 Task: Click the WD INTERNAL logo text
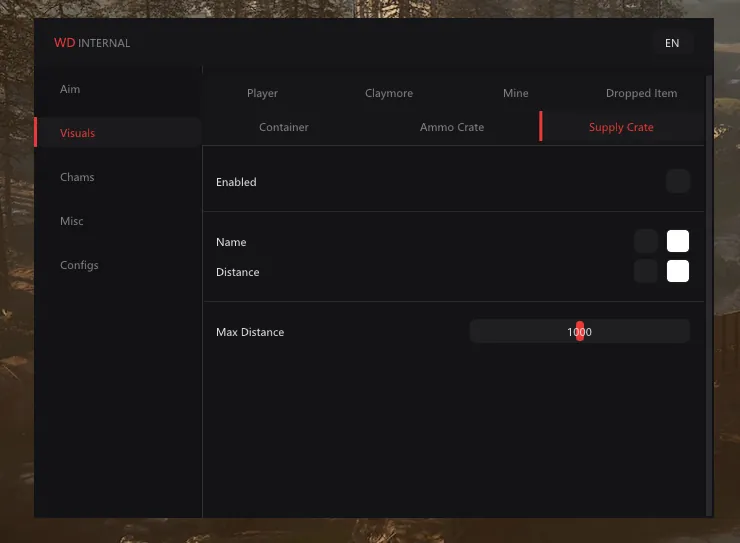[92, 43]
